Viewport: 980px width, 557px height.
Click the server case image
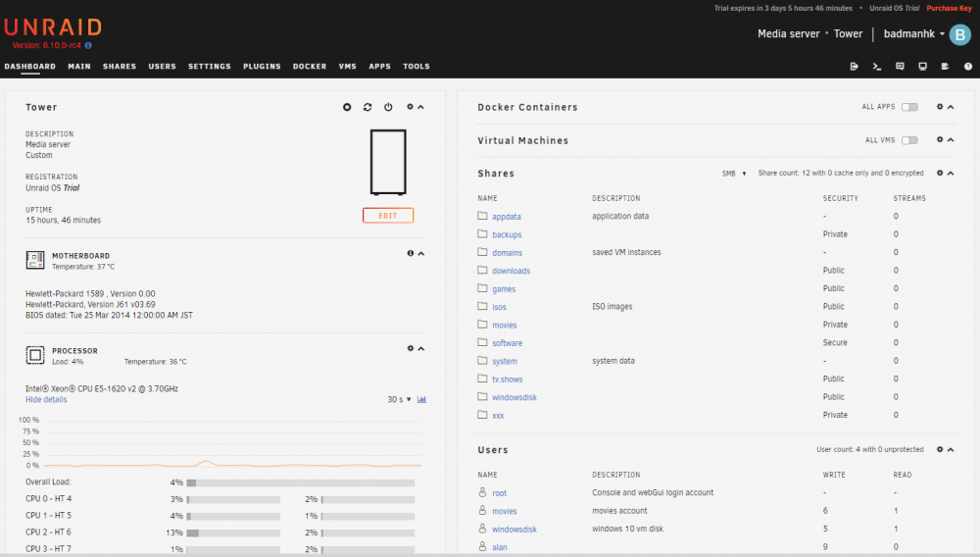(388, 162)
